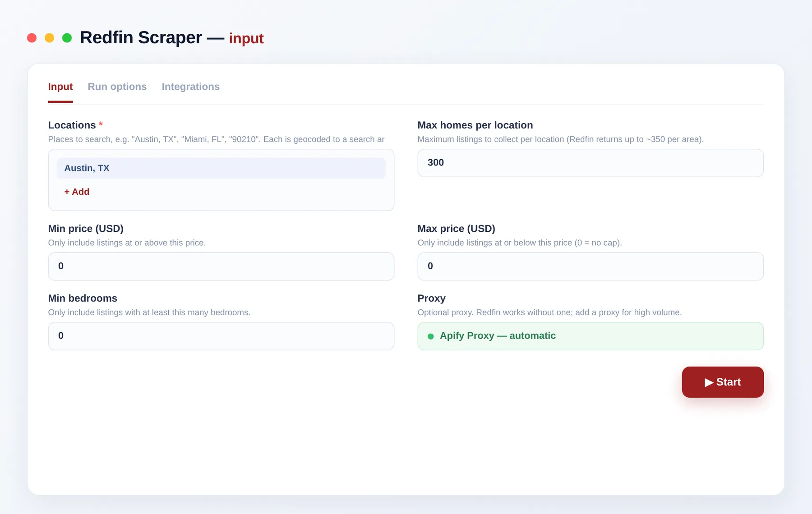
Task: Click the Min bedrooms label
Action: [83, 298]
